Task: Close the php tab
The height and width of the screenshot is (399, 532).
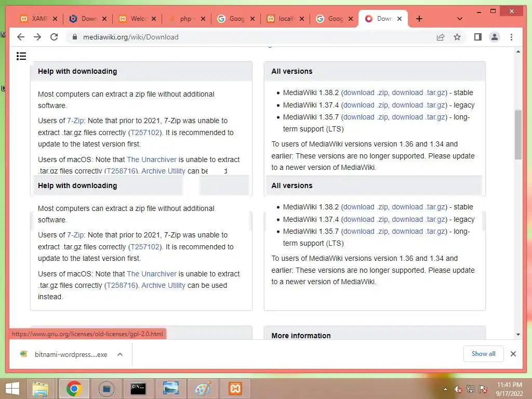Action: click(203, 19)
